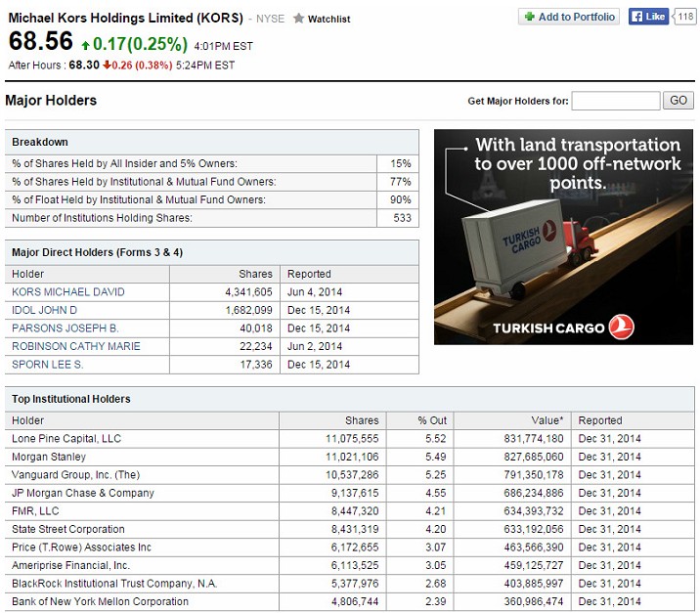Click the value 827,685,060
The width and height of the screenshot is (700, 613).
coord(534,457)
